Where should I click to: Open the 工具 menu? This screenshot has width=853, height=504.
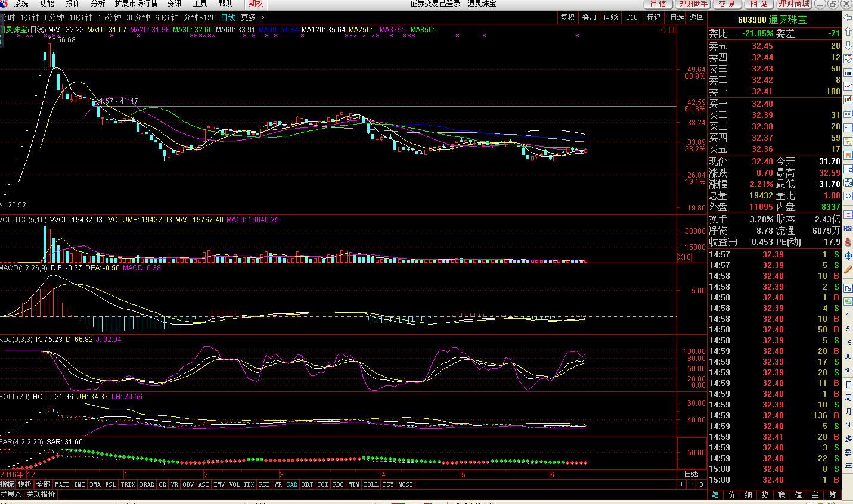tap(200, 4)
